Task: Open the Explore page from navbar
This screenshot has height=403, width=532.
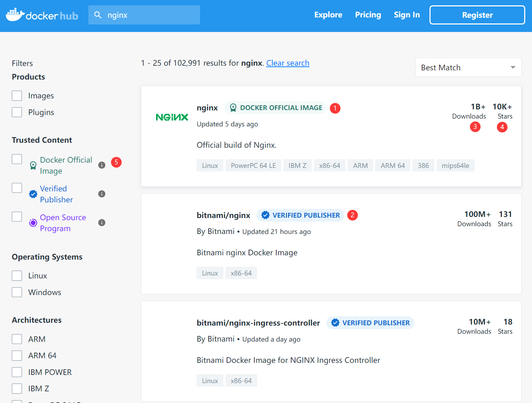Action: [328, 15]
